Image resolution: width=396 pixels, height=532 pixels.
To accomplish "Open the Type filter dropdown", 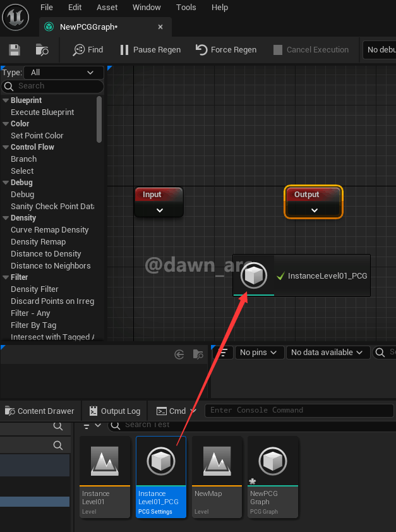I will point(63,73).
